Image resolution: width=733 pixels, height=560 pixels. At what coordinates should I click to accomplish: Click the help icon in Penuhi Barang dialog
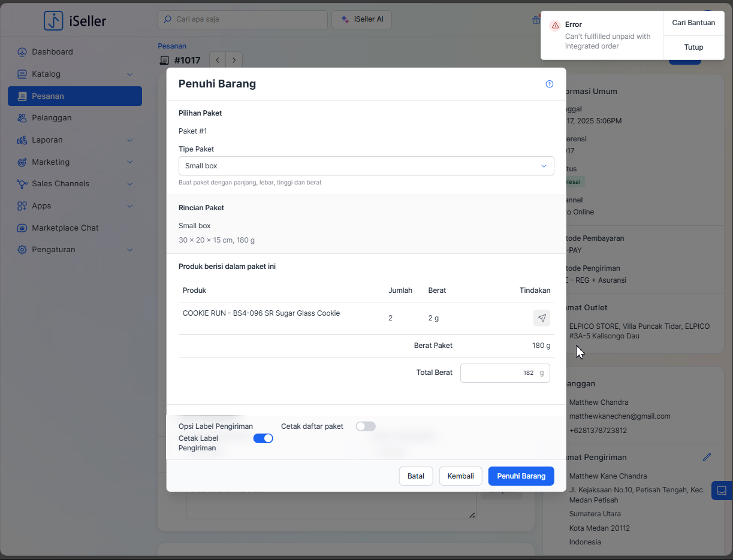click(549, 84)
